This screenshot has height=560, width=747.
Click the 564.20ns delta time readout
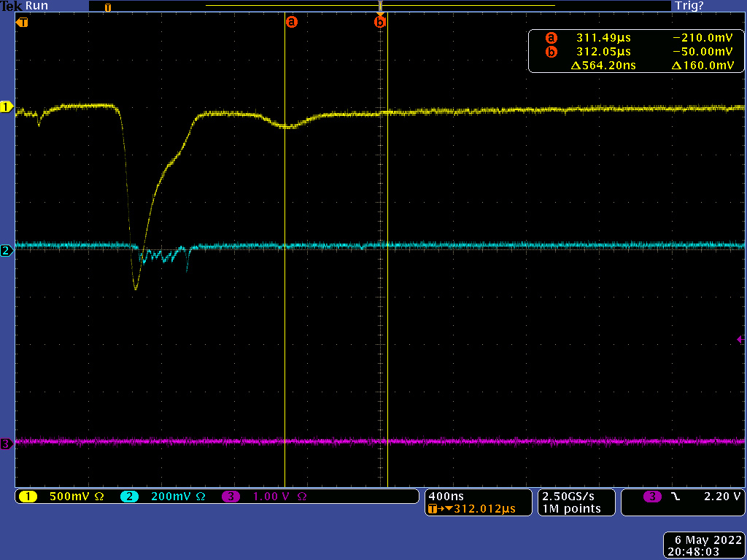(603, 66)
